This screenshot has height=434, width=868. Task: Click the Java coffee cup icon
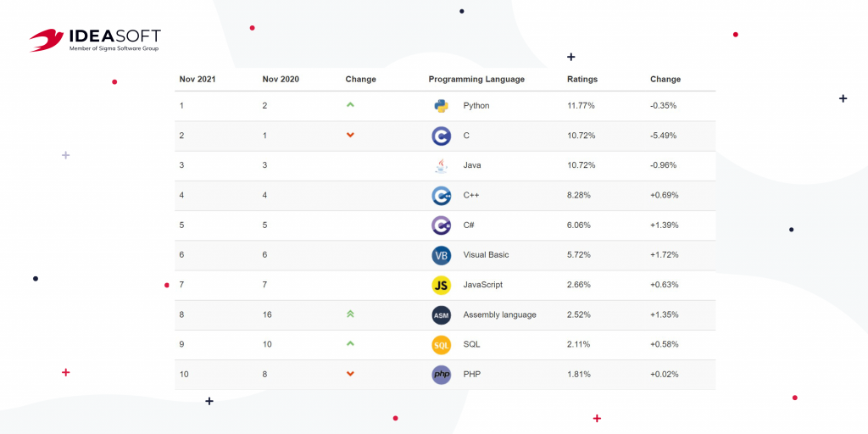441,165
